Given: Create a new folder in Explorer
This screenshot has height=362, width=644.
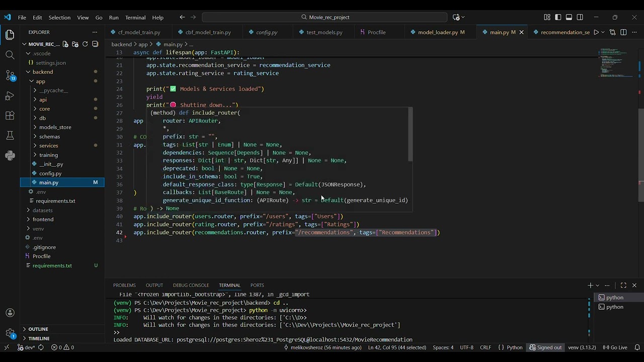Looking at the screenshot, I should coord(75,44).
